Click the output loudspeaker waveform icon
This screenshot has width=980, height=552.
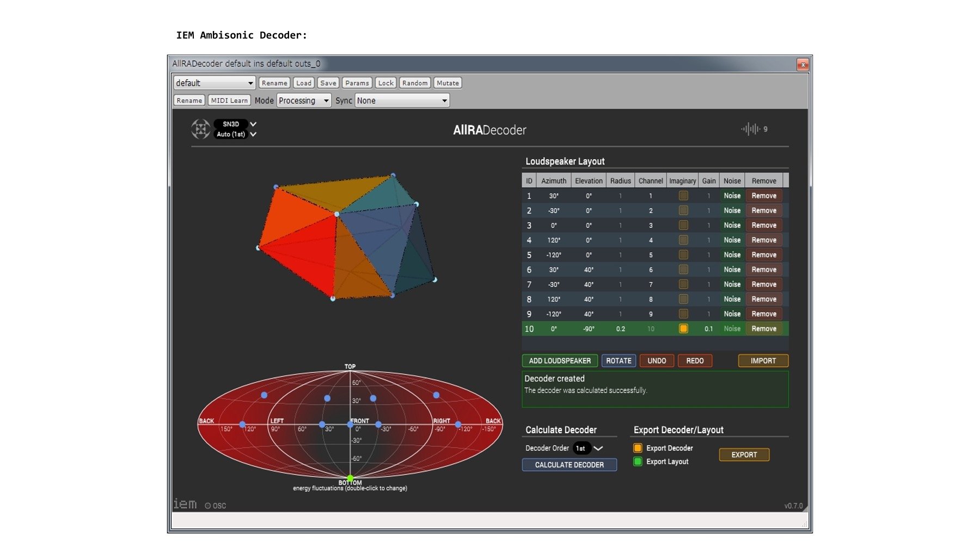[x=750, y=129]
